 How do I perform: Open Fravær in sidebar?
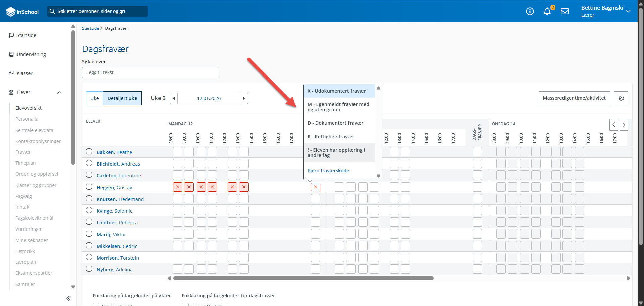pos(23,152)
